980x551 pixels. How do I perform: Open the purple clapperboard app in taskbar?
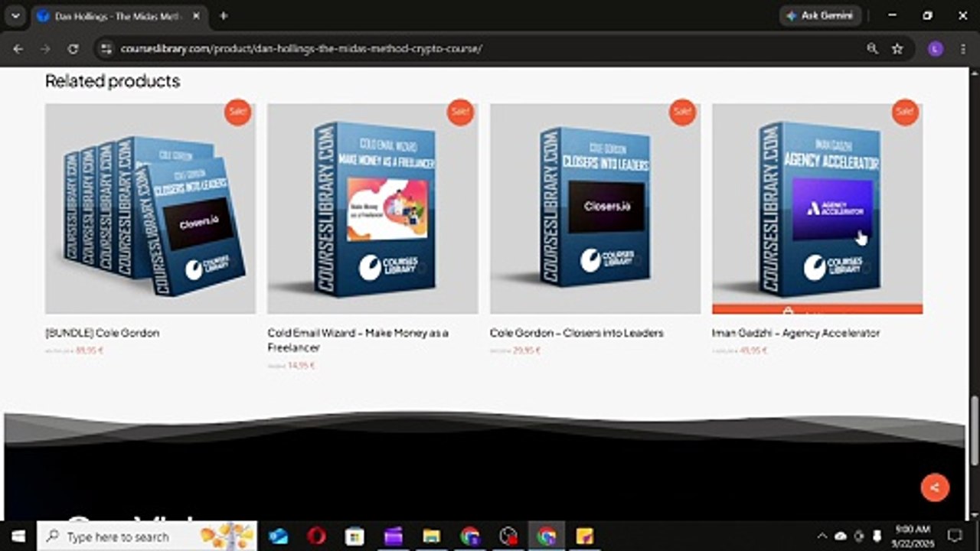(394, 536)
